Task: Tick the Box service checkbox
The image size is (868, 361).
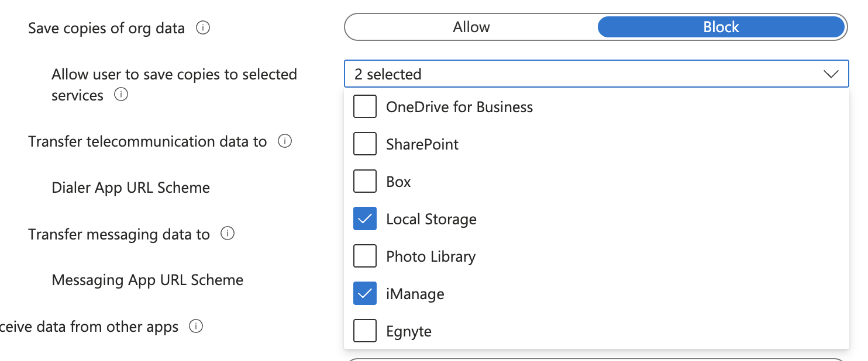Action: pyautogui.click(x=365, y=182)
